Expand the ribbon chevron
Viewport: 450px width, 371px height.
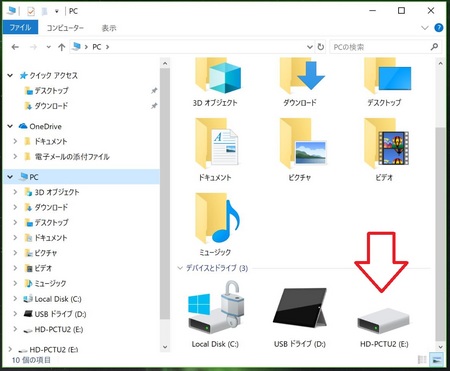tap(425, 28)
